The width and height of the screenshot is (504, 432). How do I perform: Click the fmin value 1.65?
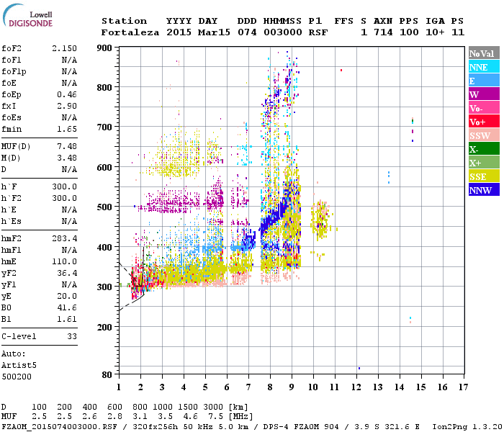pyautogui.click(x=67, y=129)
